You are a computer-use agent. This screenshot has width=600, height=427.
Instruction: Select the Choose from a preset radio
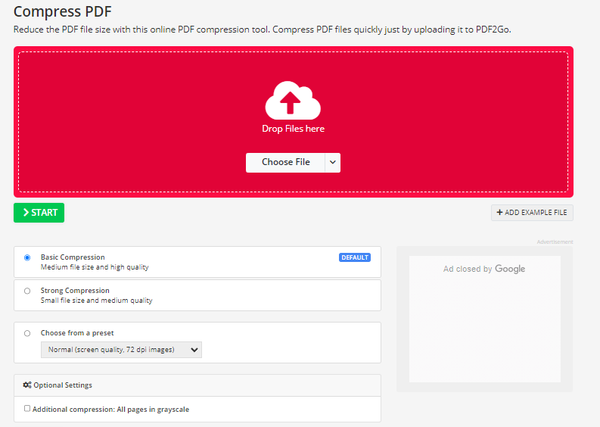coord(27,333)
